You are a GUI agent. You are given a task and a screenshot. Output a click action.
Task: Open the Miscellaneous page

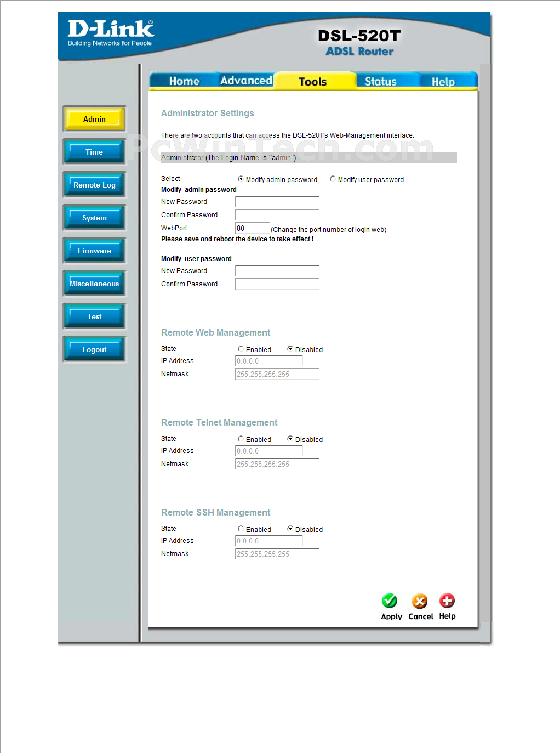94,284
